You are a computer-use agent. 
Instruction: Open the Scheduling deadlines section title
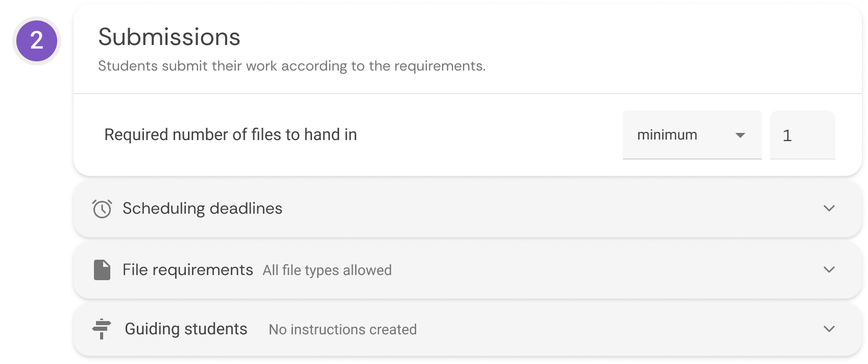[202, 209]
